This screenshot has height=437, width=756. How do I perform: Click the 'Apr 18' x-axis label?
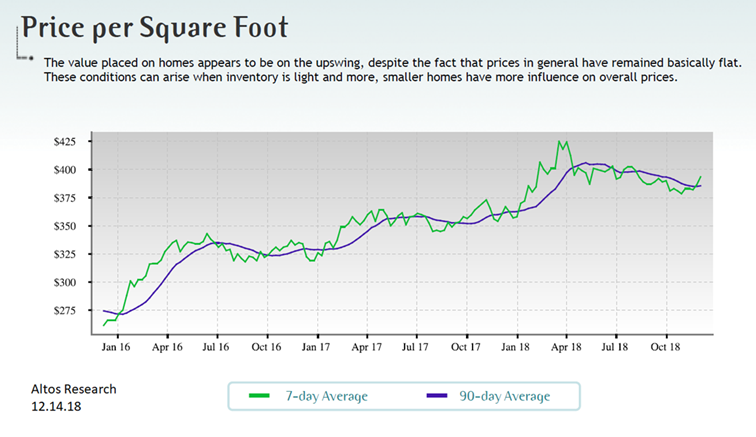(x=566, y=347)
